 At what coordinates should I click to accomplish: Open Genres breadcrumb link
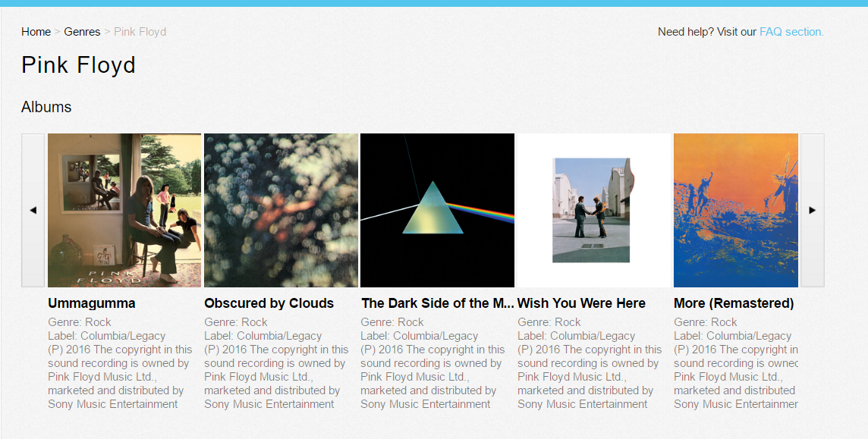point(82,32)
